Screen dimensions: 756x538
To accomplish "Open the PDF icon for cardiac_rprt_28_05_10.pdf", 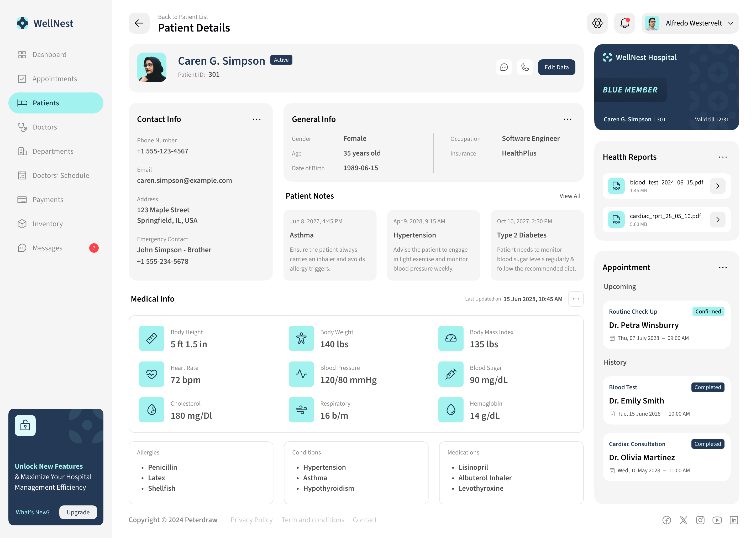I will tap(616, 219).
